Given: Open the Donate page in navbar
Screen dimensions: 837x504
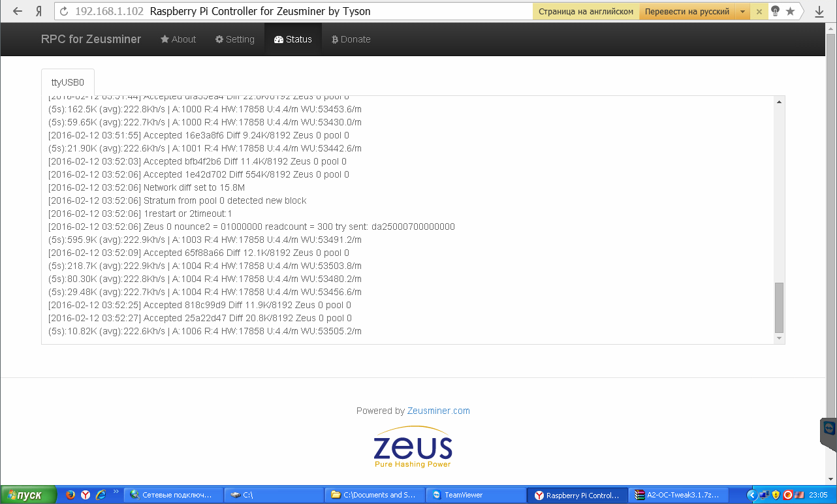Looking at the screenshot, I should 351,39.
